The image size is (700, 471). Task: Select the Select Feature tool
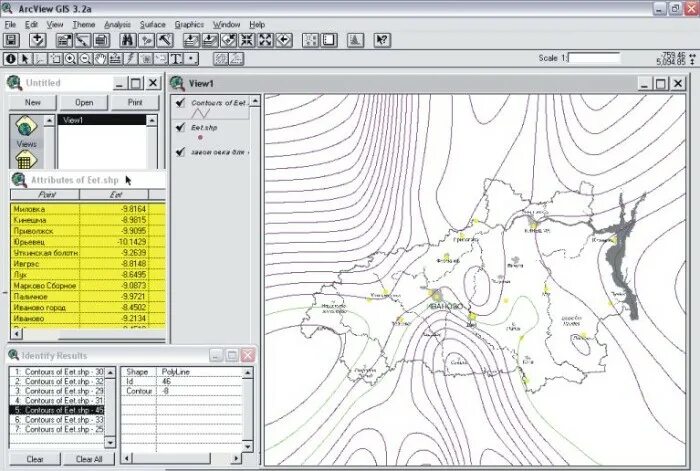point(55,58)
